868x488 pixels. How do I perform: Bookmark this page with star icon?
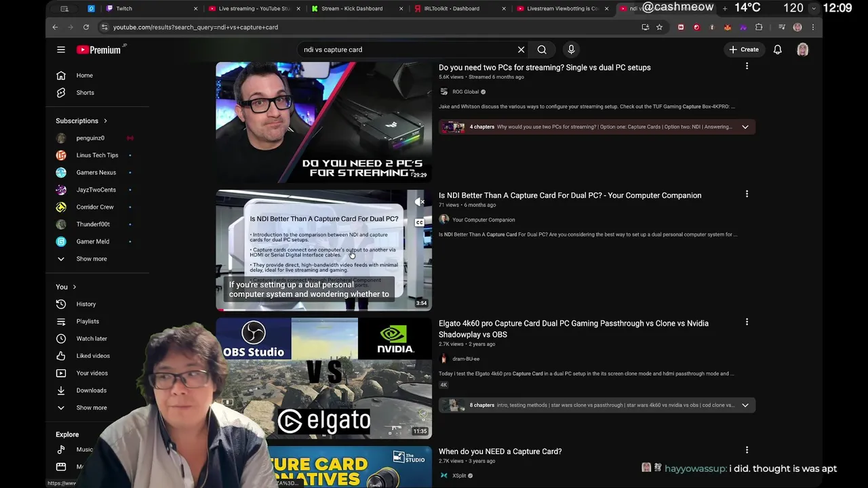(x=659, y=27)
